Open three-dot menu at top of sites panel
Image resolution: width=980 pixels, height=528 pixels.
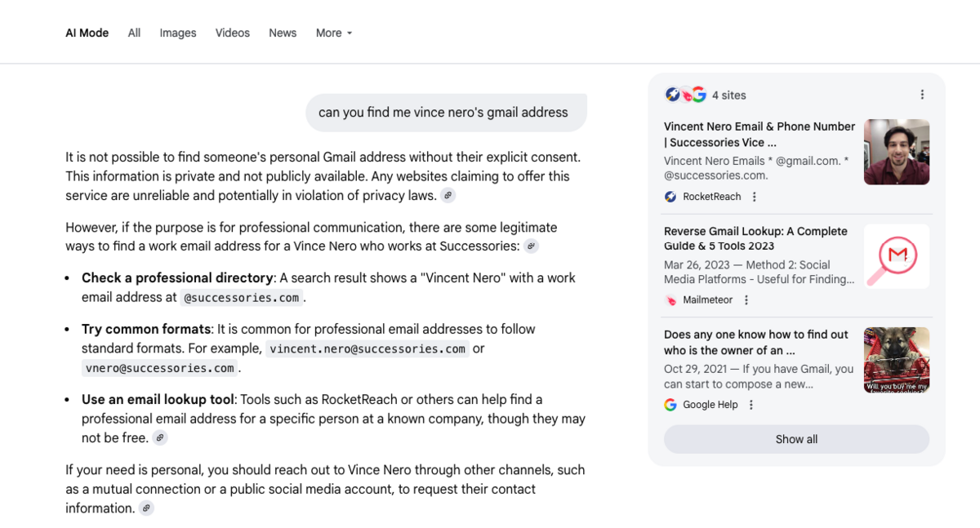922,95
